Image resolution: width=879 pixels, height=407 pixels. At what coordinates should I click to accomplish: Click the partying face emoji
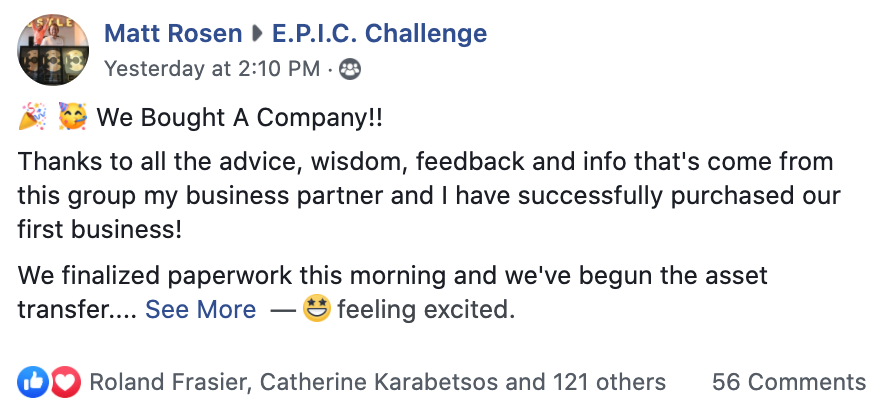click(72, 118)
